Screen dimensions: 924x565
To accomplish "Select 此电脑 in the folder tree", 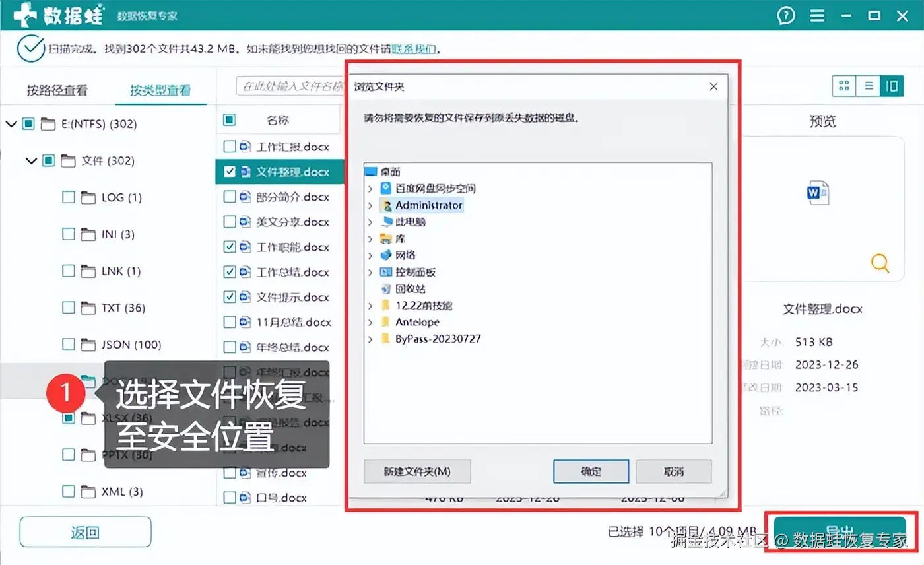I will 411,222.
